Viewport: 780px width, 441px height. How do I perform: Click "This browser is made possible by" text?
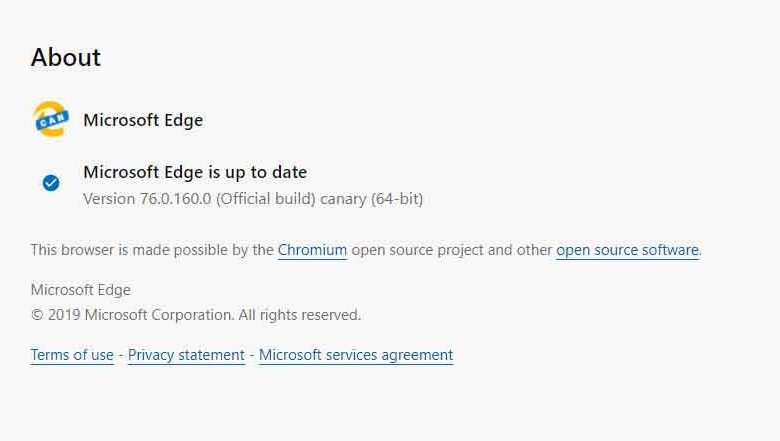[x=152, y=250]
